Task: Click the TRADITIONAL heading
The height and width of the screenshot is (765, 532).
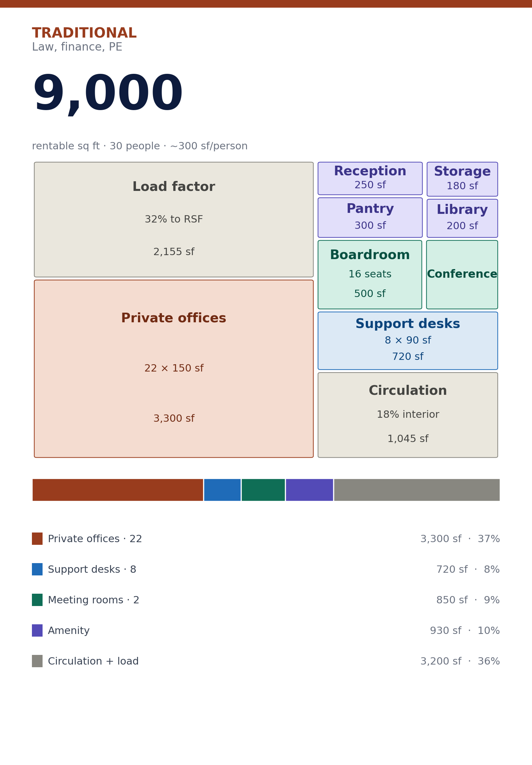Action: [x=84, y=33]
